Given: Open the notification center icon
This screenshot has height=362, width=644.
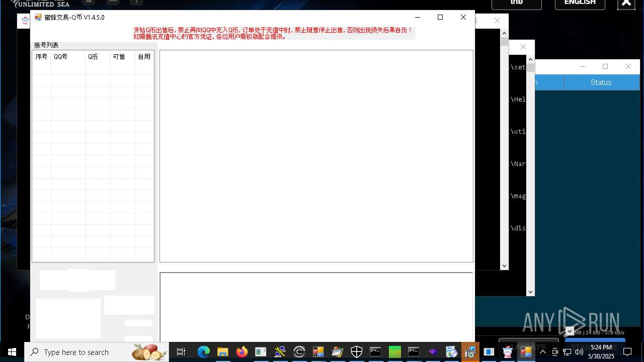Looking at the screenshot, I should pyautogui.click(x=627, y=352).
